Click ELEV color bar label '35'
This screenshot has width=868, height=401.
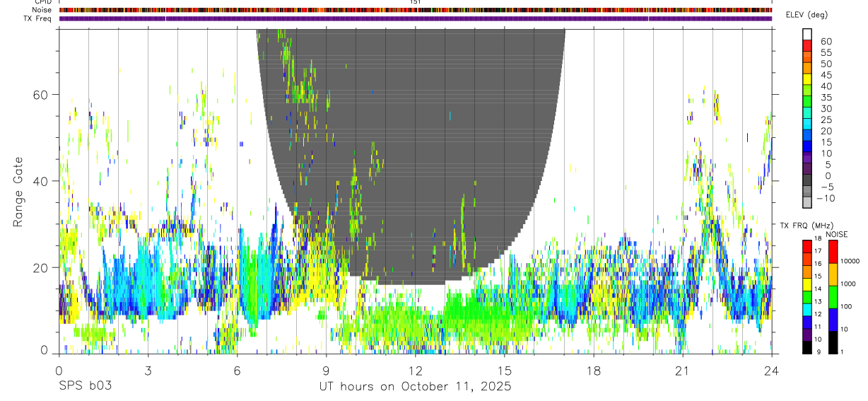[825, 98]
